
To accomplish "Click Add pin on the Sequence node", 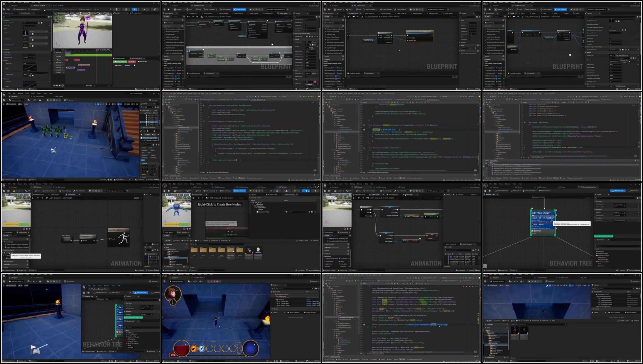I will 368,216.
